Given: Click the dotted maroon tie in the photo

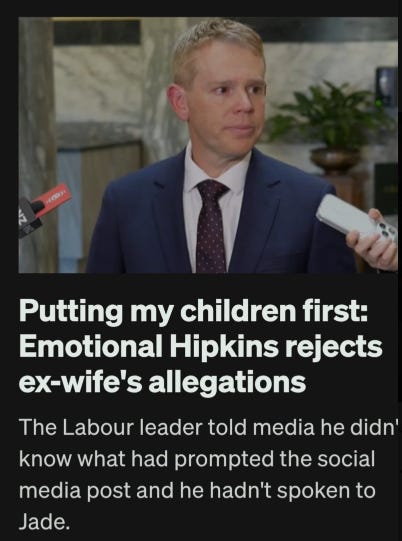Looking at the screenshot, I should [212, 225].
